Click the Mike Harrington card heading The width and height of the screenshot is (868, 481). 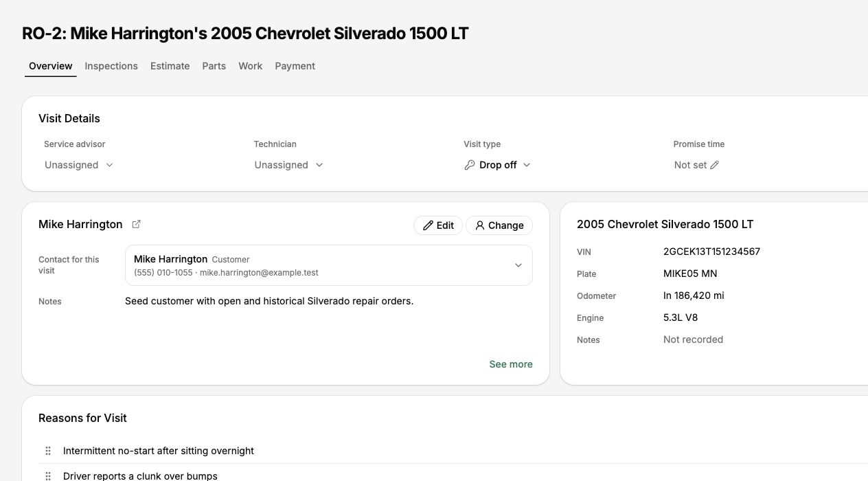[80, 224]
